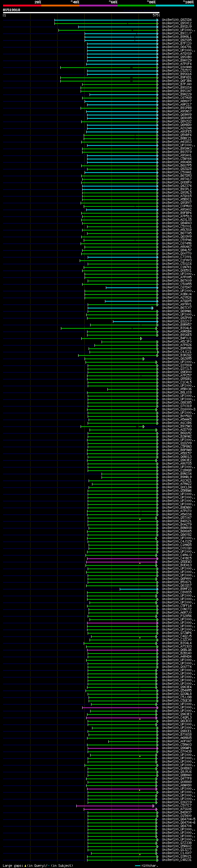Select UniRef100_B4FXJ1 label

pyautogui.click(x=176, y=338)
